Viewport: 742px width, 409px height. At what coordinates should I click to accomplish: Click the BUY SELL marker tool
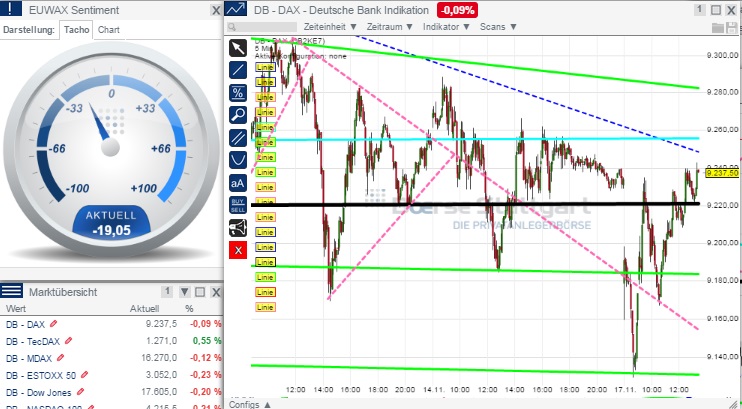(x=238, y=205)
